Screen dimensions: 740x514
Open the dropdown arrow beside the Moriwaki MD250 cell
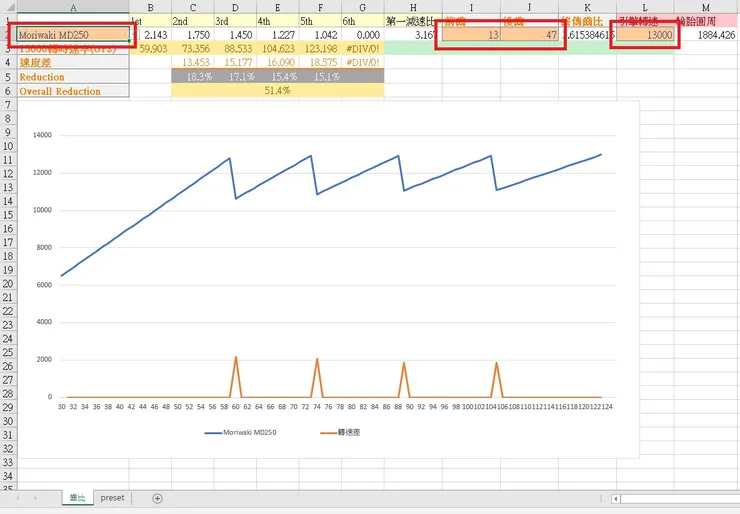(x=135, y=35)
